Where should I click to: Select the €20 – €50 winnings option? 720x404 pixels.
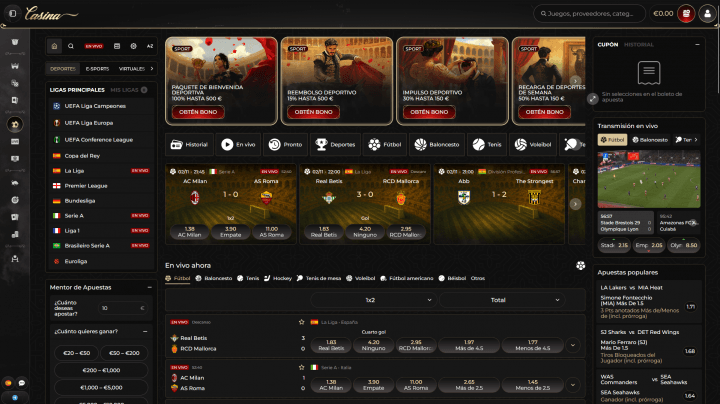point(76,353)
